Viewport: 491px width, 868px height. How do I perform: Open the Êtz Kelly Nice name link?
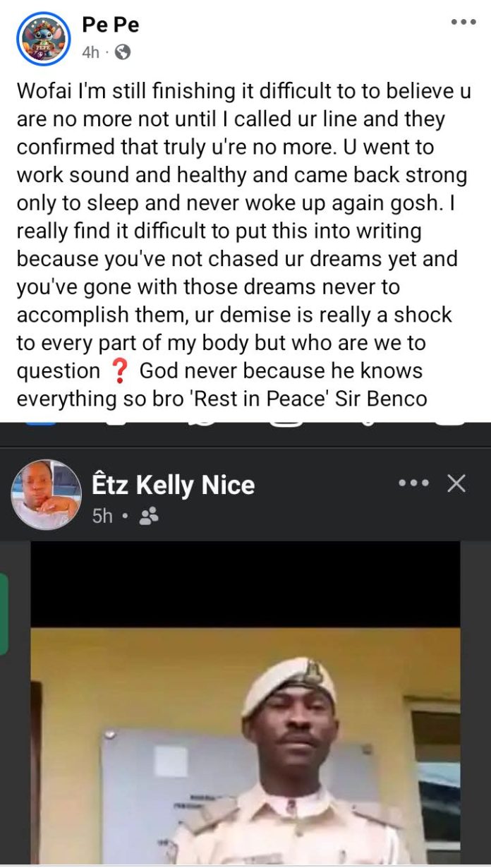(174, 485)
